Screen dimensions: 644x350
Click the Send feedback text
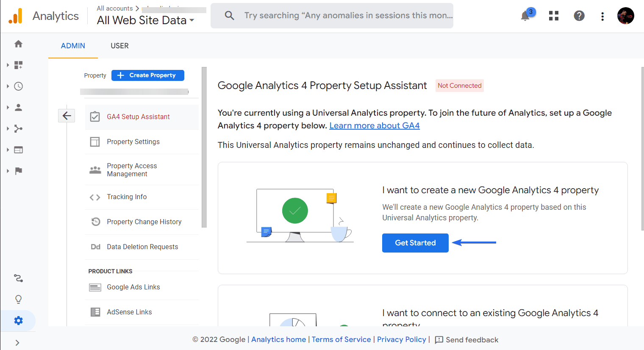472,340
